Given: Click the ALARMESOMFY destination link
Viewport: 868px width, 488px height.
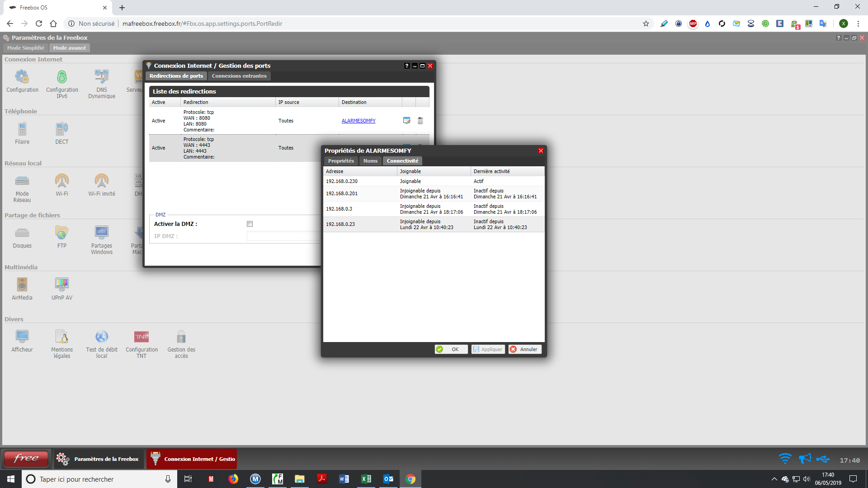Looking at the screenshot, I should point(359,121).
